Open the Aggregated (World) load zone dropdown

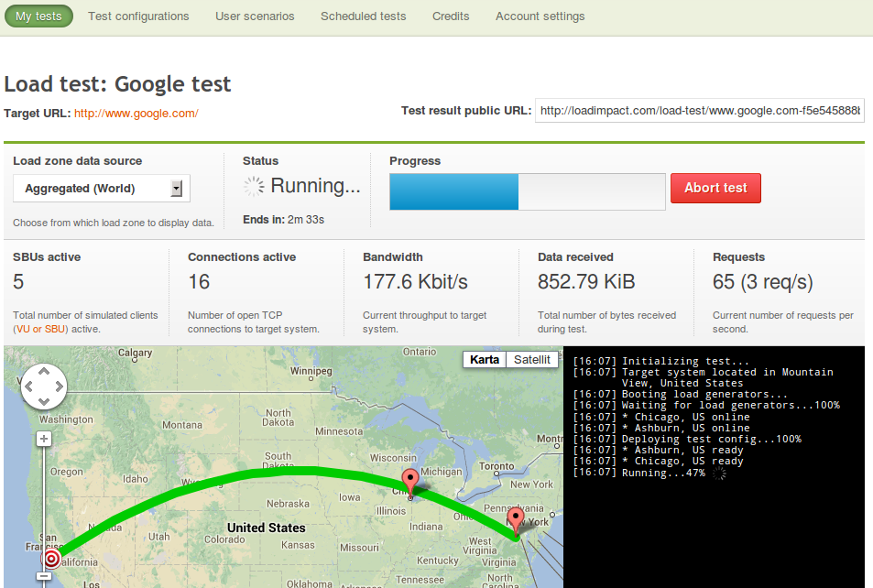tap(102, 188)
